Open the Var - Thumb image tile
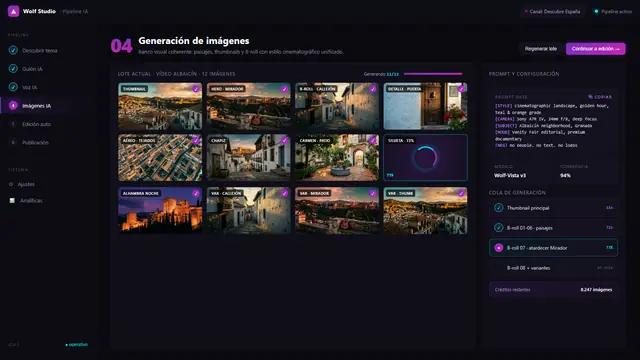 425,211
